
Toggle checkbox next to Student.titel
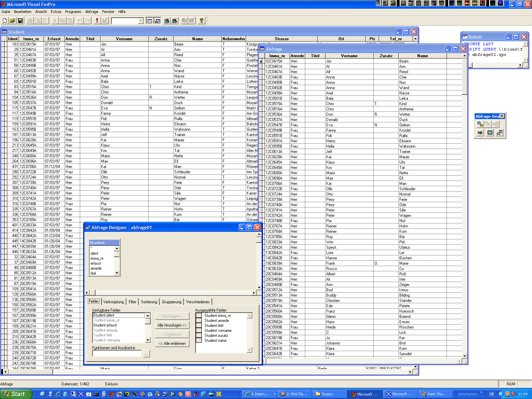point(199,326)
